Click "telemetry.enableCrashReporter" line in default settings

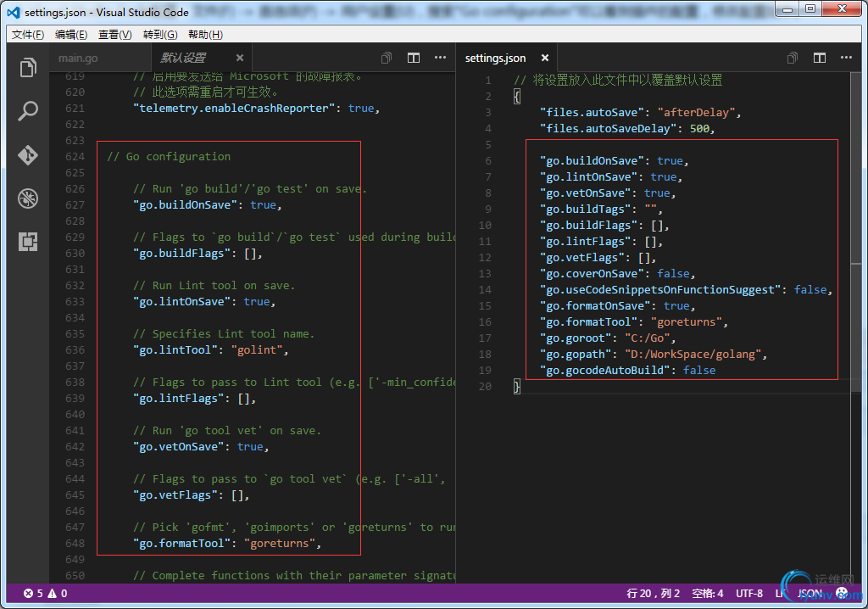tap(256, 109)
